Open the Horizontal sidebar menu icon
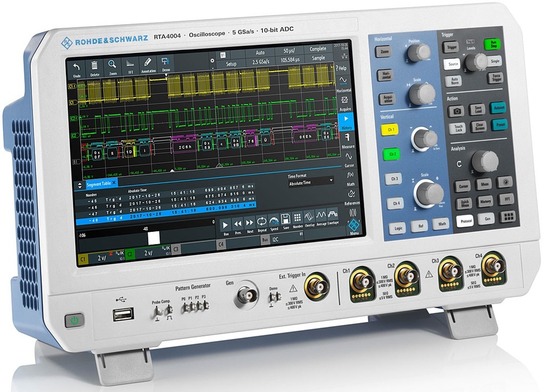The image size is (543, 392). pyautogui.click(x=343, y=84)
